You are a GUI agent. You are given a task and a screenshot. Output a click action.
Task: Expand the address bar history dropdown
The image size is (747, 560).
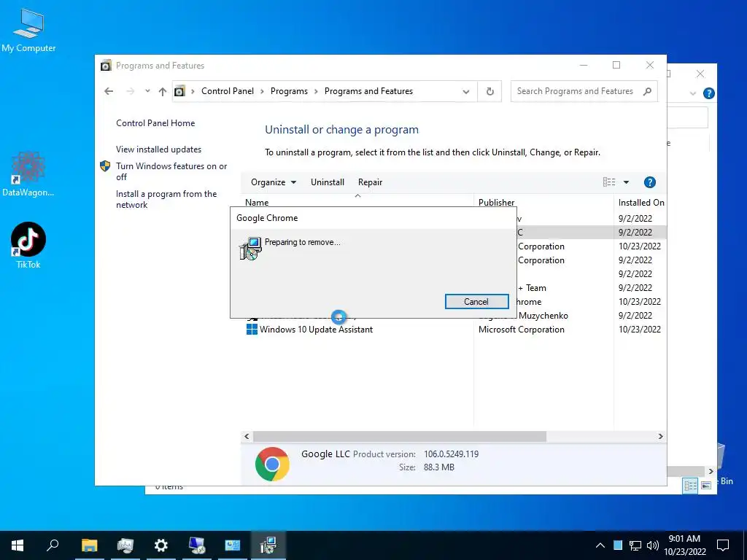click(x=466, y=91)
